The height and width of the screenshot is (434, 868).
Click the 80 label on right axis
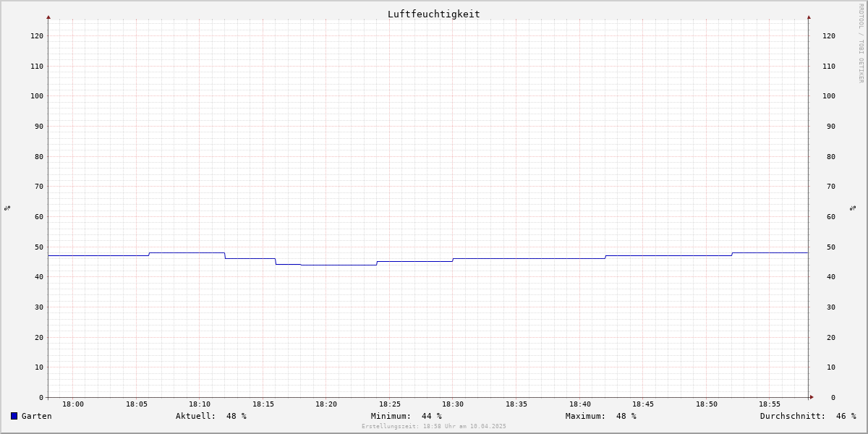pos(831,157)
